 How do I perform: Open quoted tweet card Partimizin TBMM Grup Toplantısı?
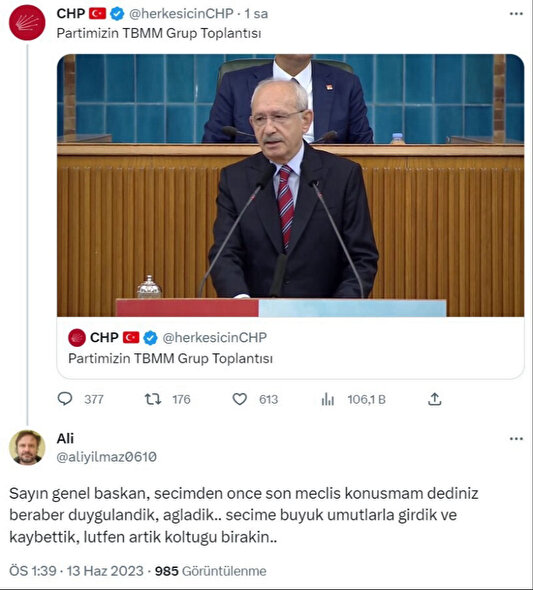(x=290, y=347)
